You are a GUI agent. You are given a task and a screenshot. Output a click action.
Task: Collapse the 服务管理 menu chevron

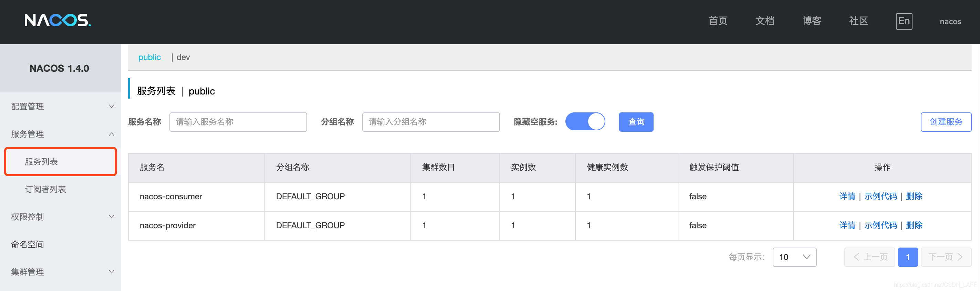112,134
